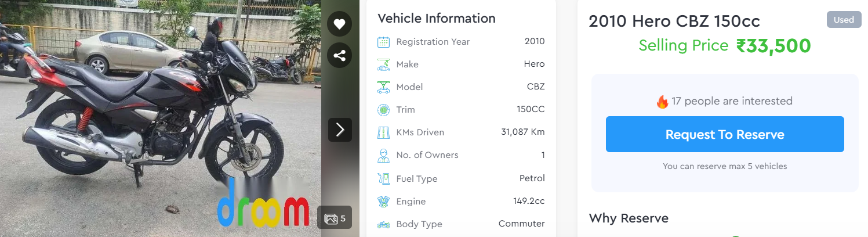This screenshot has width=868, height=237.
Task: Click the Registration Year calendar icon
Action: coord(383,42)
